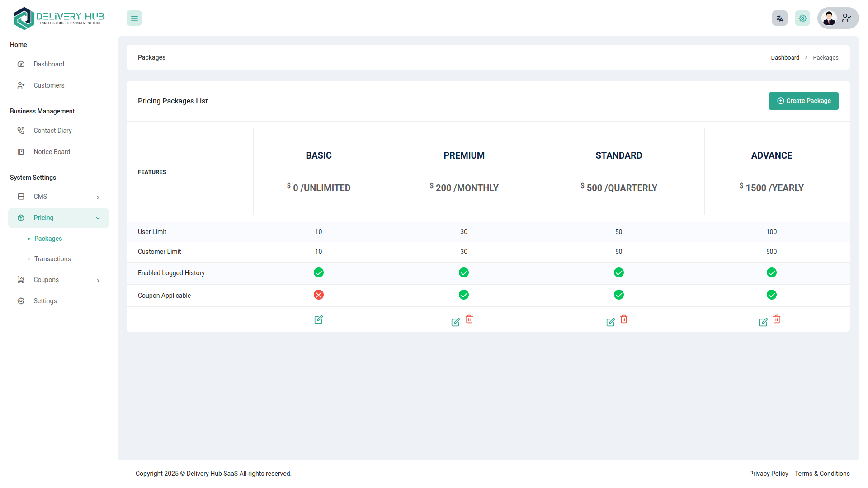Click the green check for PREMIUM Coupon Applicable

click(464, 295)
